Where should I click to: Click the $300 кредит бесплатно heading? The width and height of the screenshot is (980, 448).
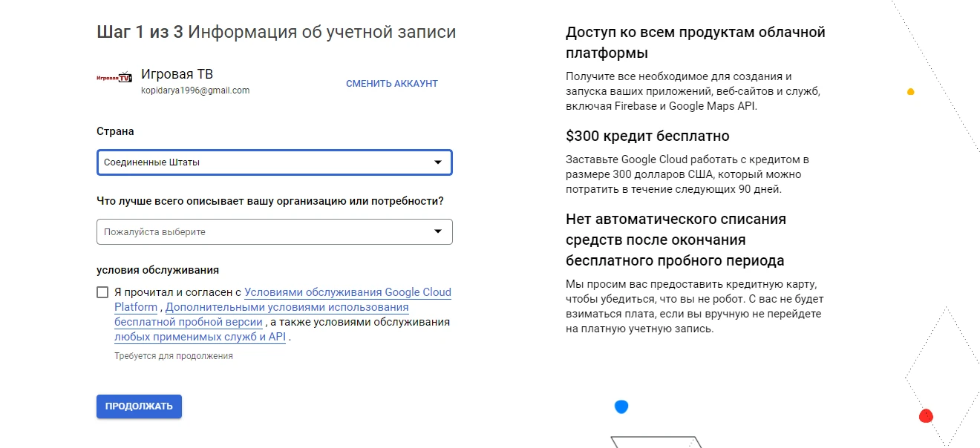click(647, 136)
